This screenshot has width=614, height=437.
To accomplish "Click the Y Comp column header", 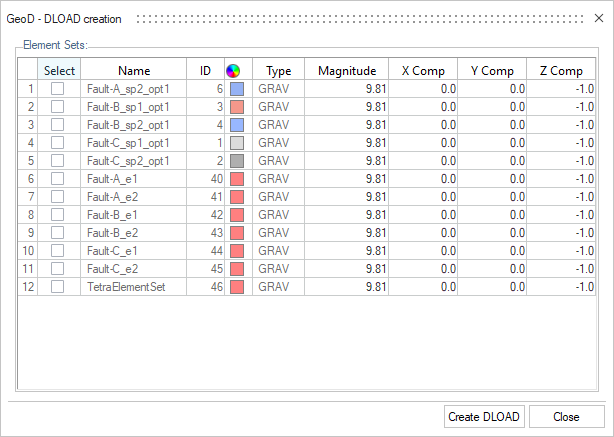I will pos(492,69).
